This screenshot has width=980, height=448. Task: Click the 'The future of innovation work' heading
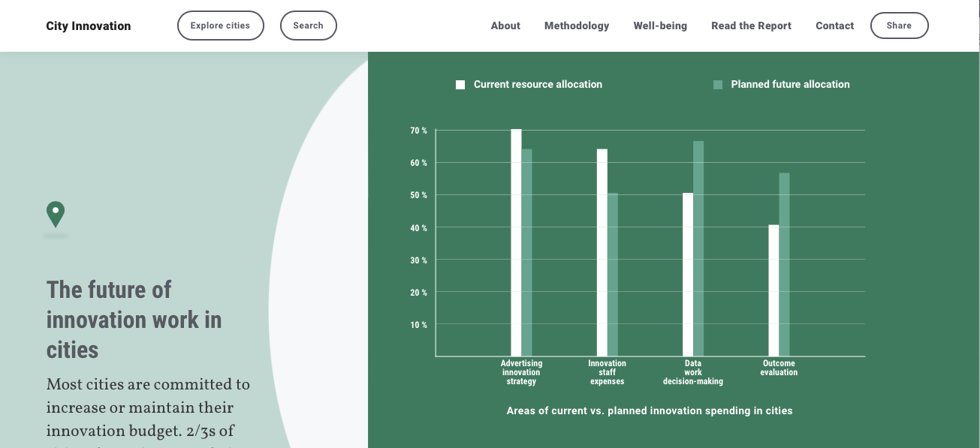click(134, 320)
